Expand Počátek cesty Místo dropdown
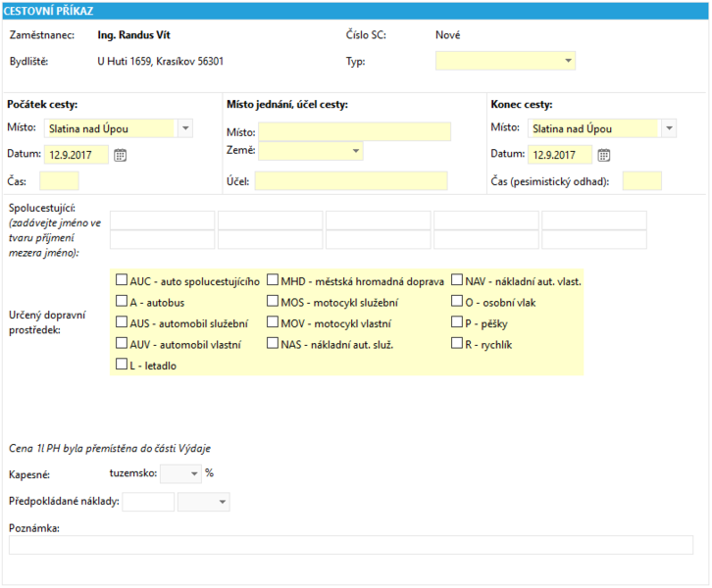Viewport: 712px width, 588px height. click(185, 128)
